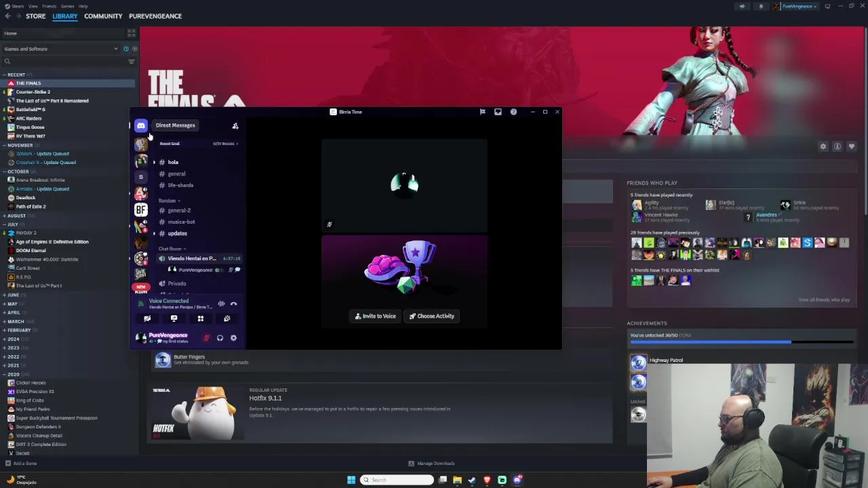The image size is (868, 488).
Task: Open Discord help question mark icon
Action: click(513, 112)
